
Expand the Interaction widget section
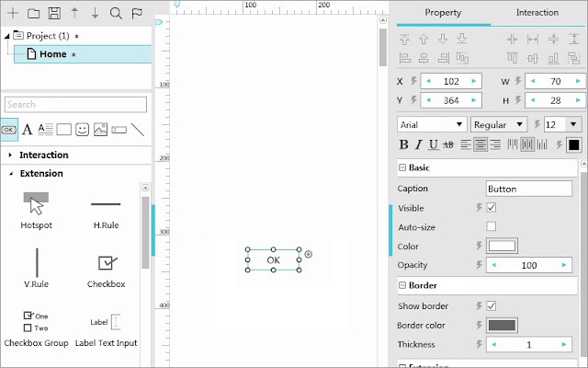point(10,155)
